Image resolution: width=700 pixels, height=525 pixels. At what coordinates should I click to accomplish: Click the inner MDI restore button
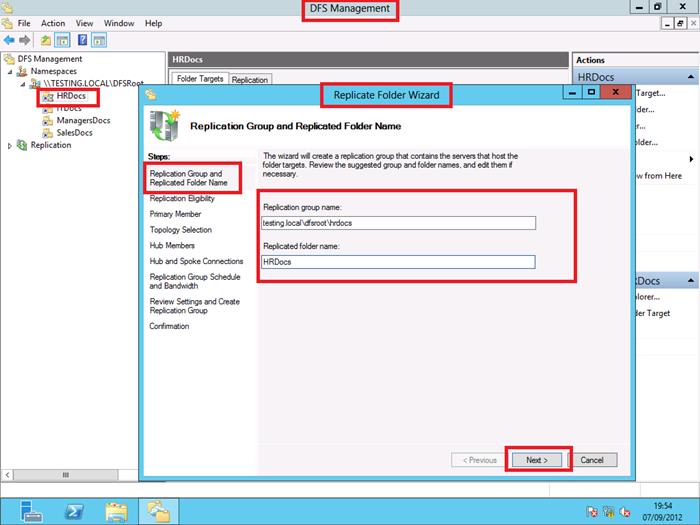[x=679, y=24]
